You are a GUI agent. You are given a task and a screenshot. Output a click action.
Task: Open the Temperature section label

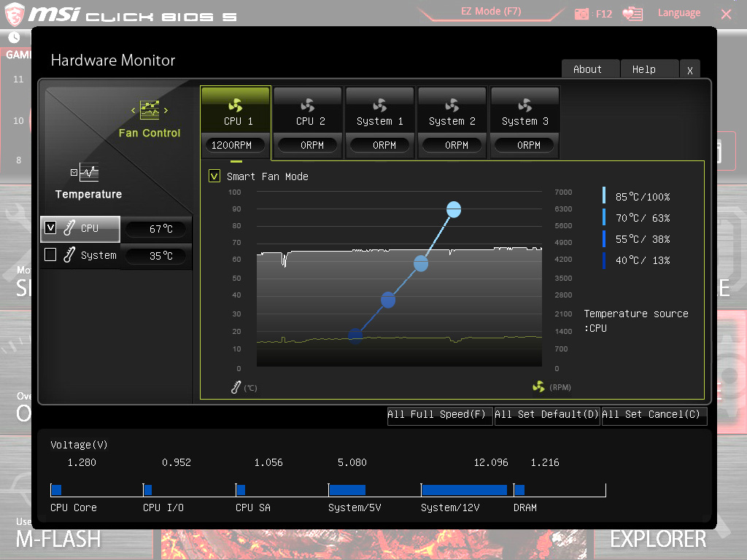coord(88,194)
